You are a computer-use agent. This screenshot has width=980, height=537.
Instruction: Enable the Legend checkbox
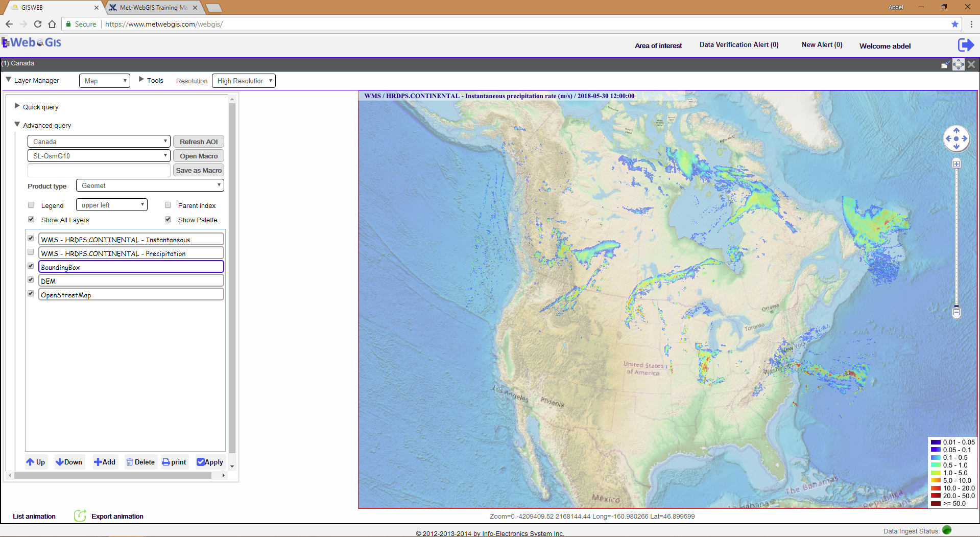31,205
